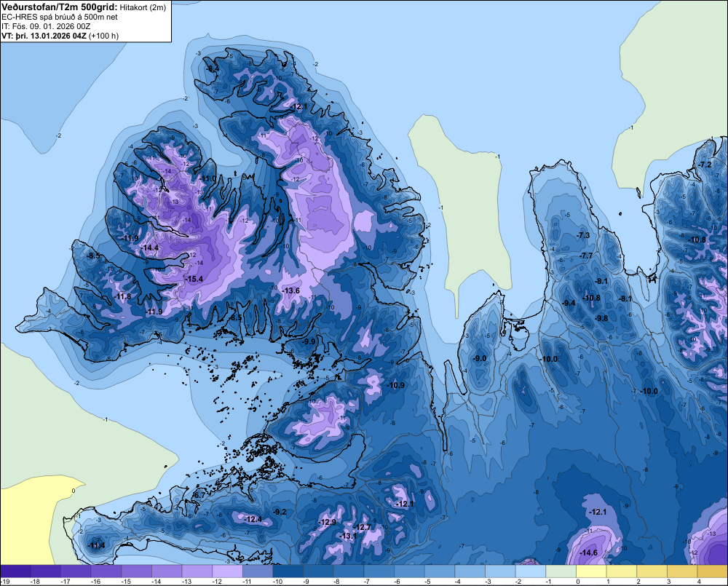Click the map title "Veðurstofan/T2m 500grid"
The image size is (728, 586).
pyautogui.click(x=60, y=7)
